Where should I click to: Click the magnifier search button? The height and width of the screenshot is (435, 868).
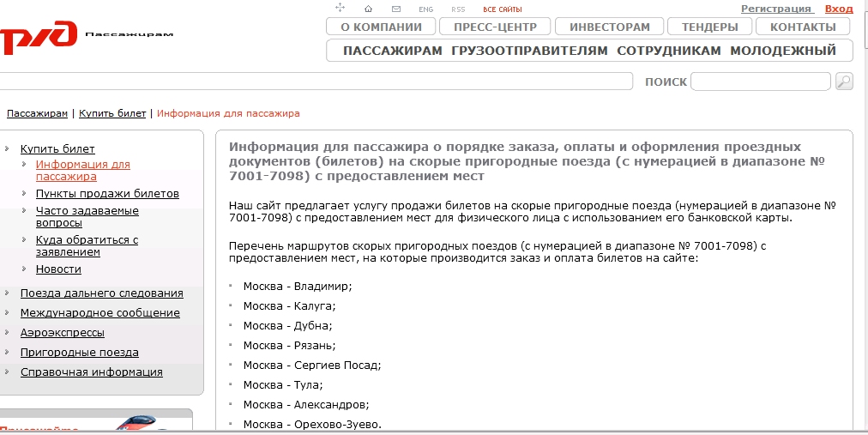click(x=844, y=82)
